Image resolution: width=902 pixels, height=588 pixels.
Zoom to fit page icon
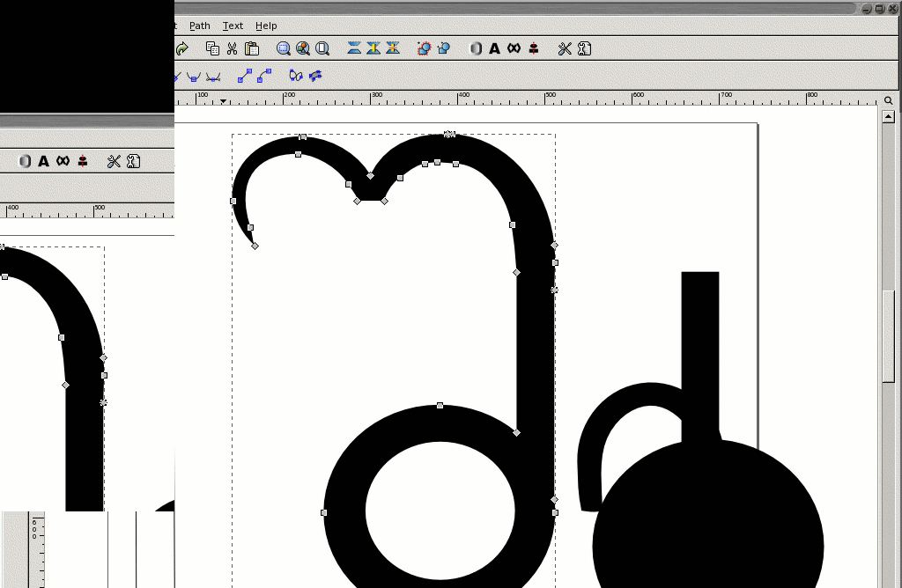pos(322,49)
